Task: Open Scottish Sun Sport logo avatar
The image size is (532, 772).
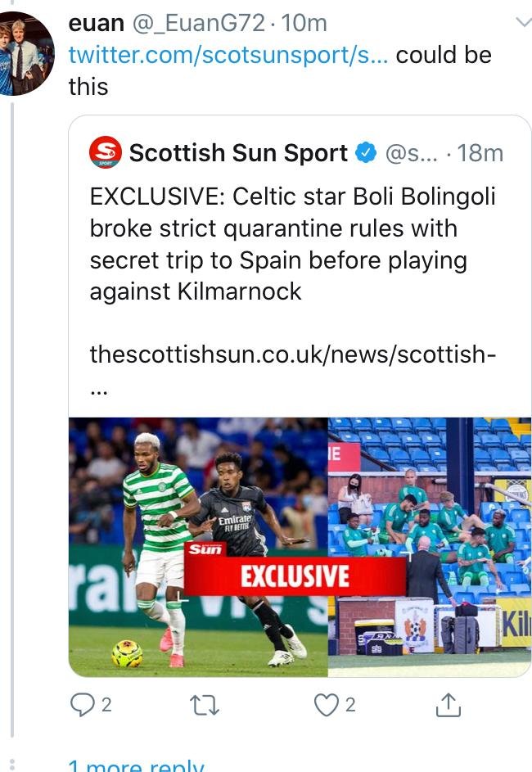Action: [x=106, y=152]
